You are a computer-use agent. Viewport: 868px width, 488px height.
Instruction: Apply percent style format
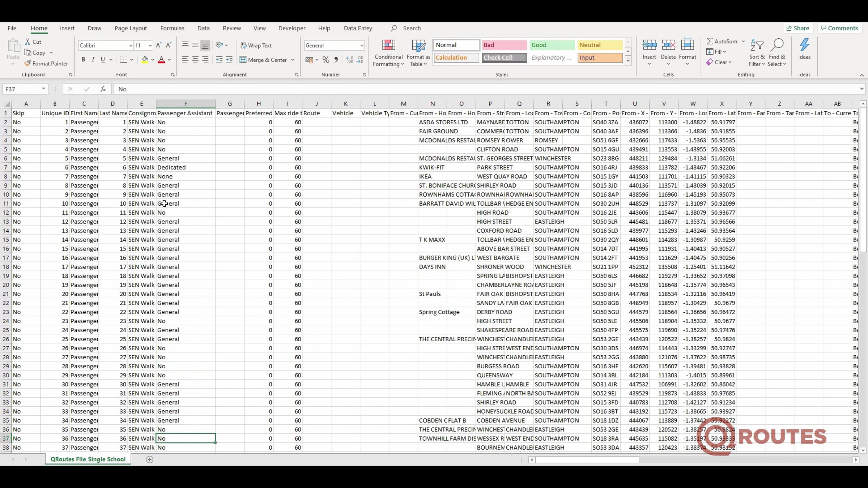click(326, 60)
